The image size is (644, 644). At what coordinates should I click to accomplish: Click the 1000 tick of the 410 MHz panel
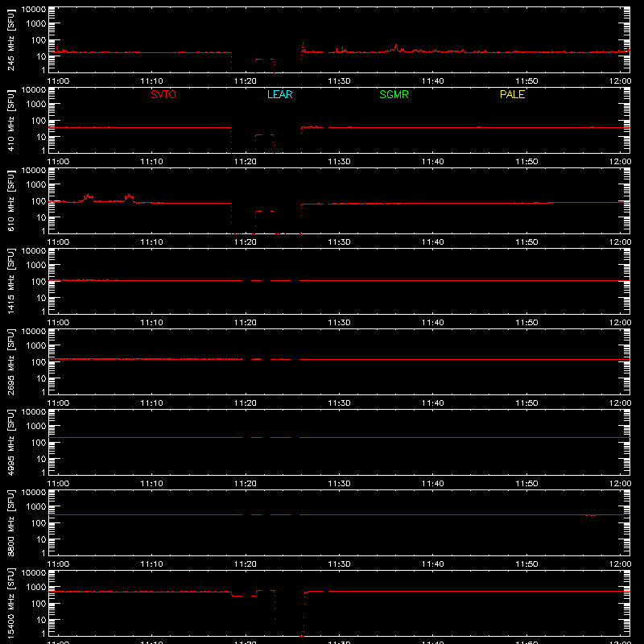pyautogui.click(x=36, y=105)
